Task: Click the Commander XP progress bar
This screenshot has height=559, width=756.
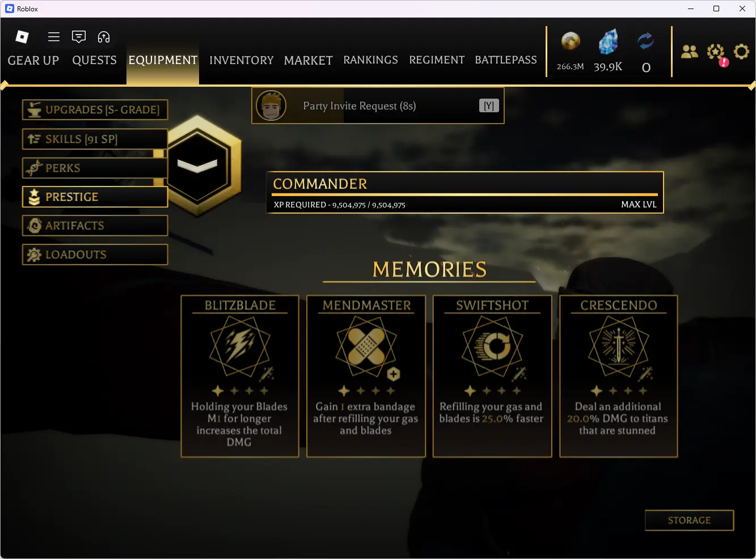Action: [465, 194]
